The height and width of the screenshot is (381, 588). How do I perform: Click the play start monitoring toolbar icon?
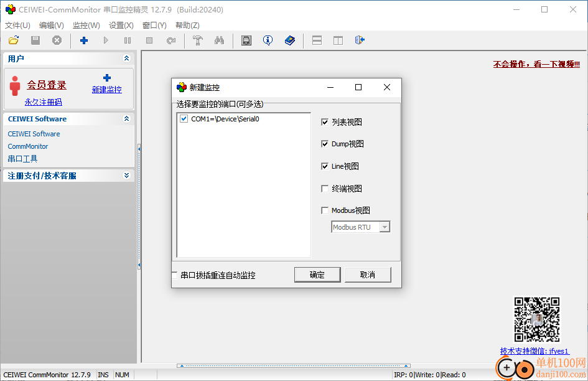(106, 40)
